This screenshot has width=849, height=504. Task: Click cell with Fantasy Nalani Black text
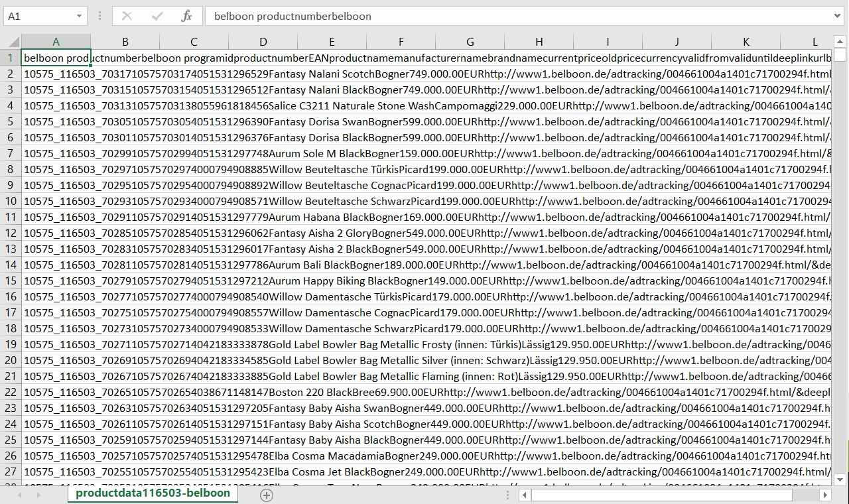[x=56, y=90]
